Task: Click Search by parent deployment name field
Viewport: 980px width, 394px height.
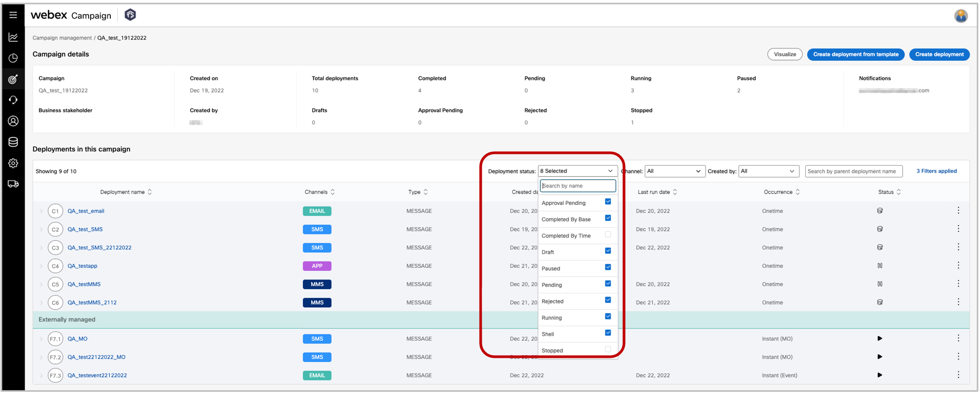Action: click(854, 171)
